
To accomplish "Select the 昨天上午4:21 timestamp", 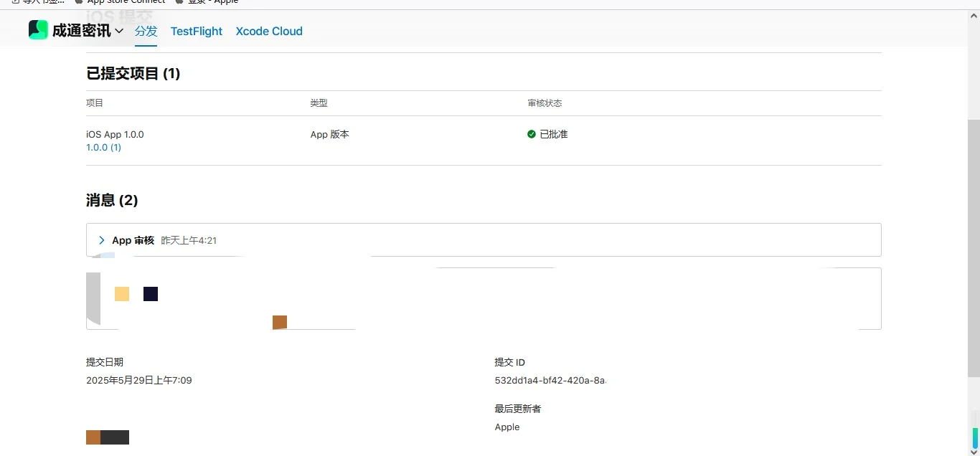I will pos(189,240).
